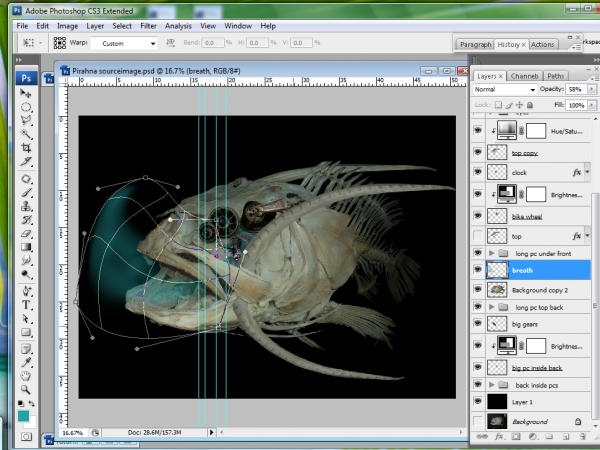This screenshot has width=600, height=450.
Task: Hide the bike wheel layer
Action: 478,216
